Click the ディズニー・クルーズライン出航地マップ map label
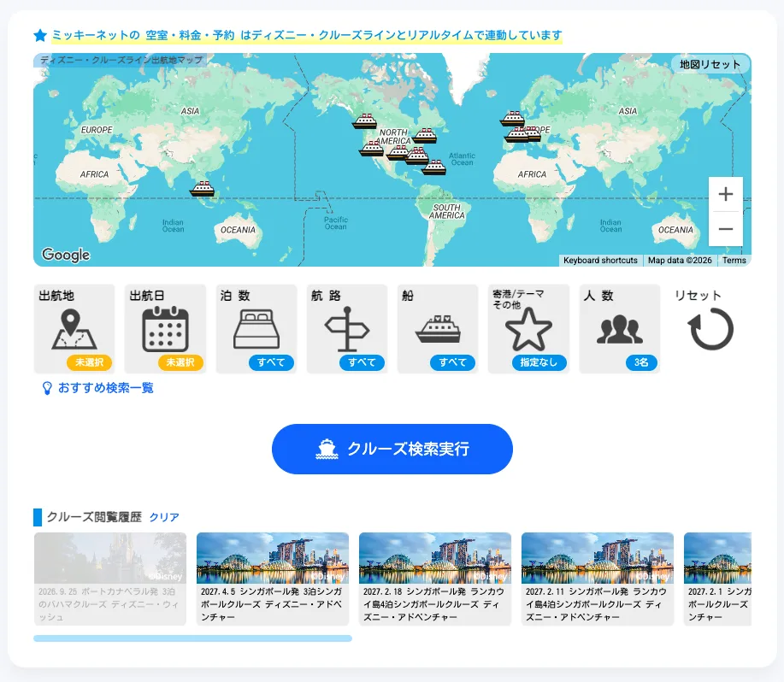Screen dimensions: 784x682 [121, 60]
